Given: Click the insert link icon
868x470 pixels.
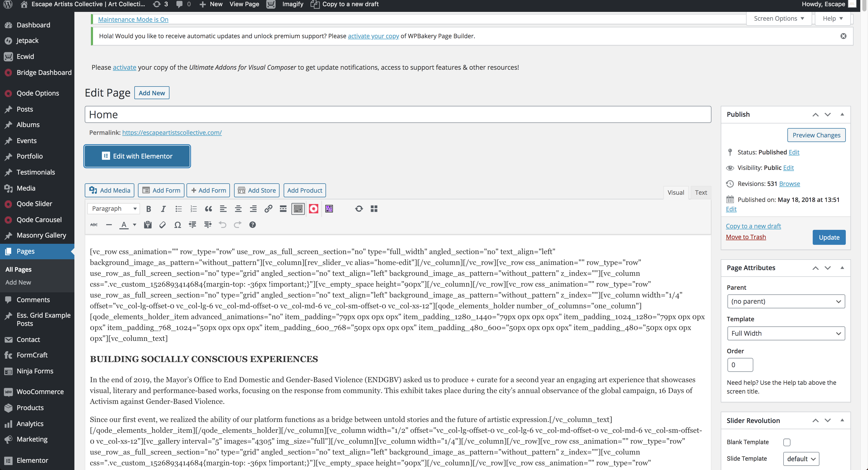Looking at the screenshot, I should coord(268,209).
